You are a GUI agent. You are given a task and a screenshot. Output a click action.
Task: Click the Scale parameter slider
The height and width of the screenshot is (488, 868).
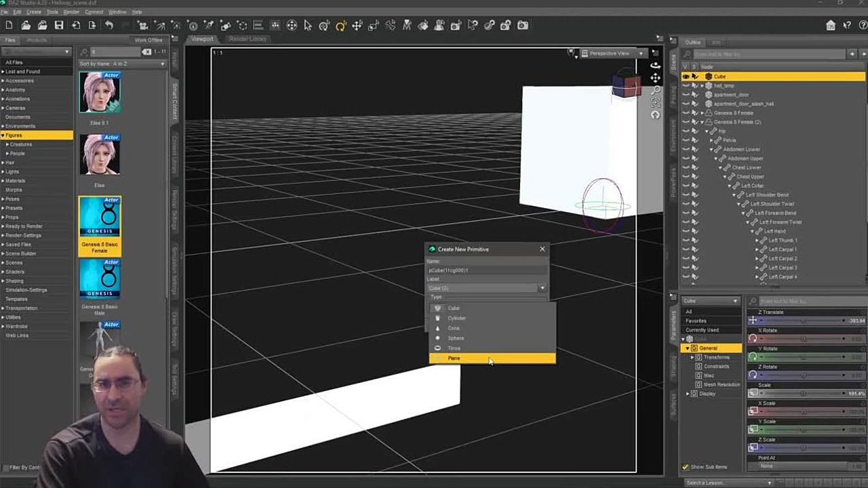(804, 394)
